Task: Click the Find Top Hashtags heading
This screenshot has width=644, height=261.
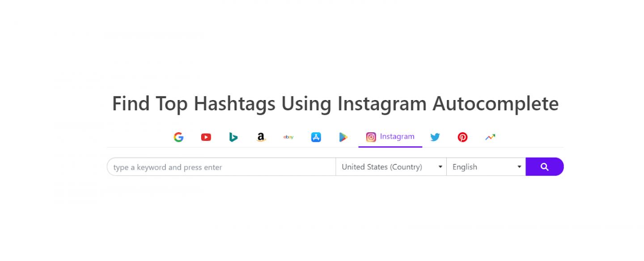Action: pyautogui.click(x=335, y=104)
